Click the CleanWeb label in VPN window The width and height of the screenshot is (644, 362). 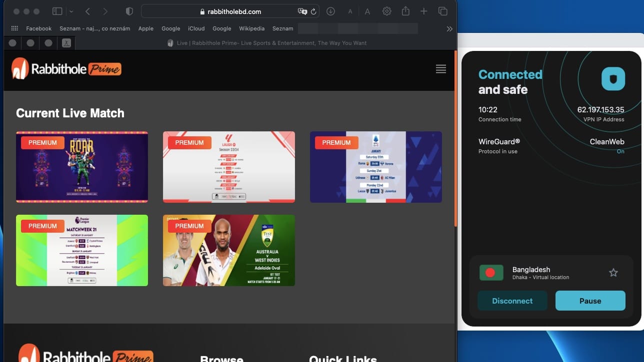click(x=607, y=142)
